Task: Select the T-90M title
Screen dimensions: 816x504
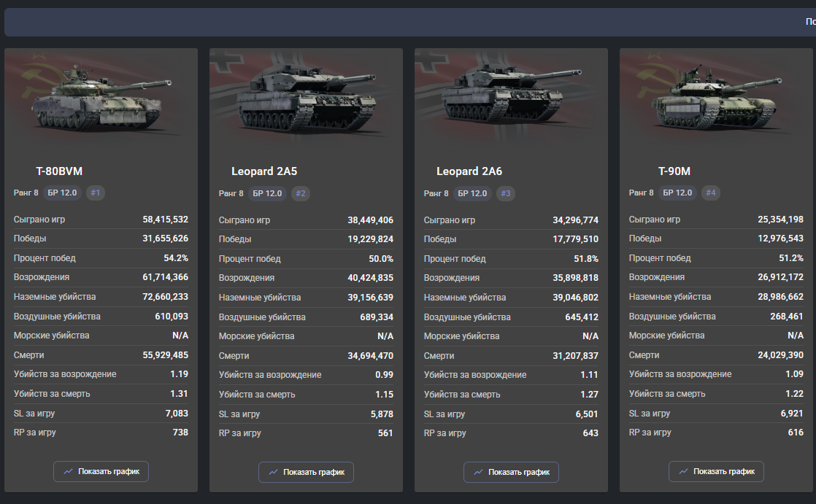Action: point(674,171)
